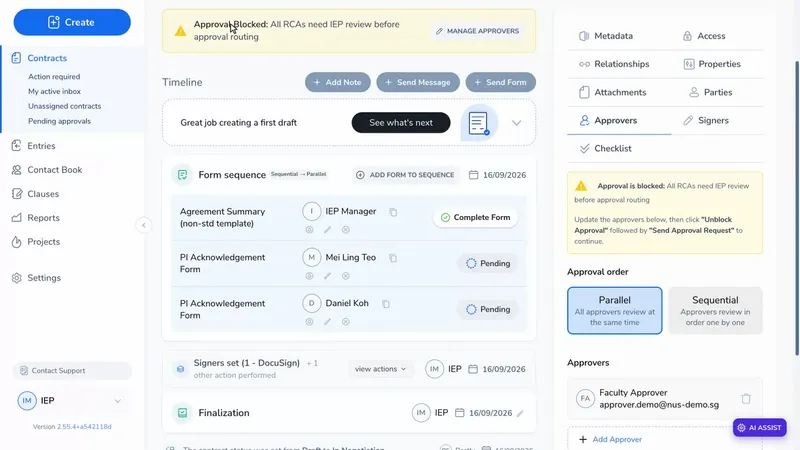Screen dimensions: 800x450
Task: Delete Faculty Approver with trash icon
Action: (x=746, y=398)
